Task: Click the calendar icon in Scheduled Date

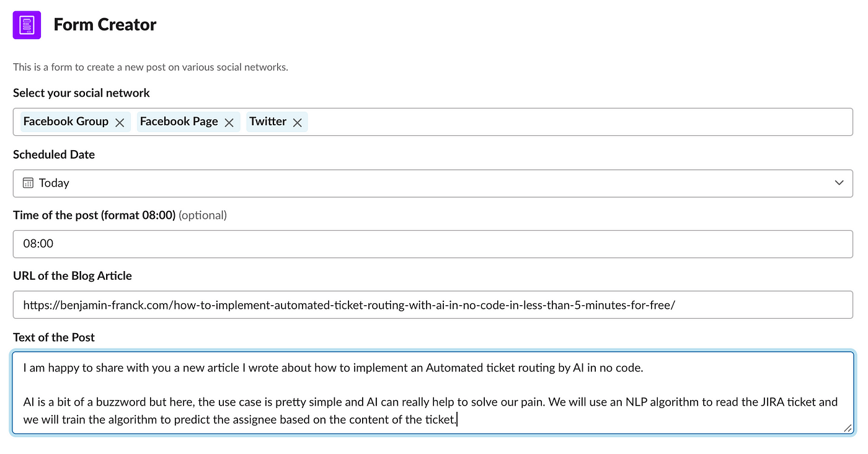Action: (28, 183)
